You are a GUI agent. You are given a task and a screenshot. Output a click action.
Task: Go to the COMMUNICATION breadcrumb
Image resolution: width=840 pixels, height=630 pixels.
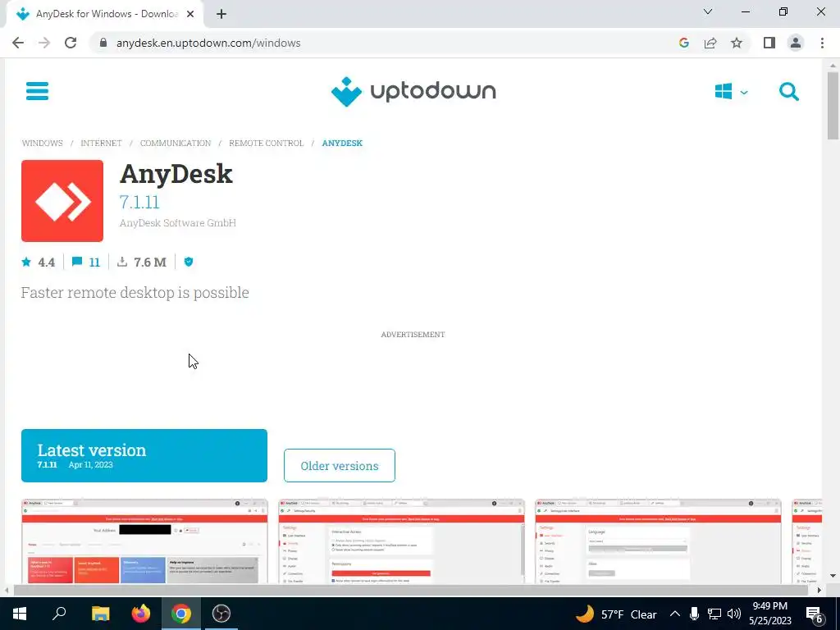tap(176, 143)
